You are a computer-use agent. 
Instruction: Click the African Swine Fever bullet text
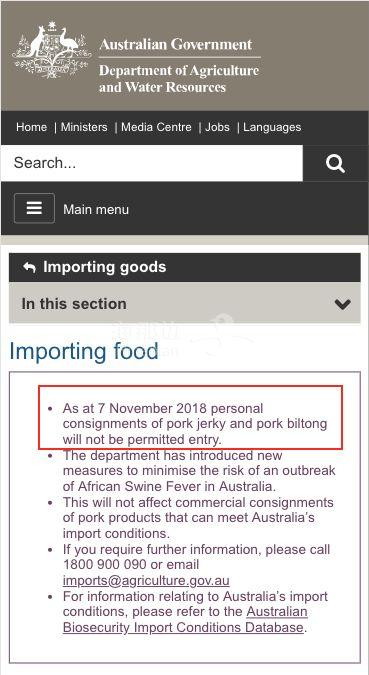199,471
